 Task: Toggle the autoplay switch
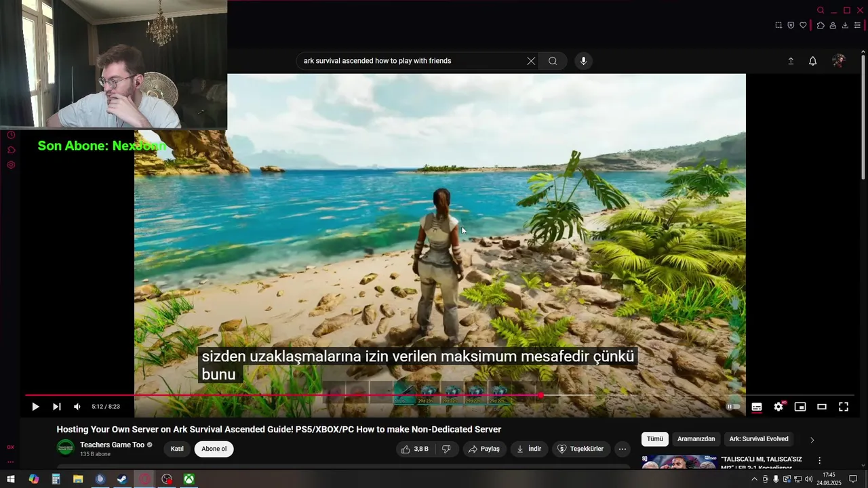[733, 407]
